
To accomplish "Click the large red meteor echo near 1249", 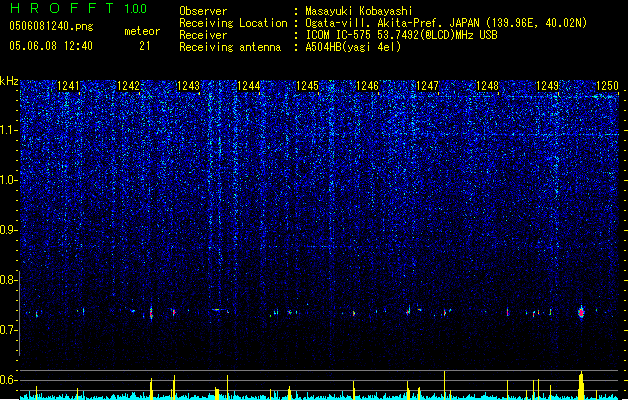I will tap(581, 312).
